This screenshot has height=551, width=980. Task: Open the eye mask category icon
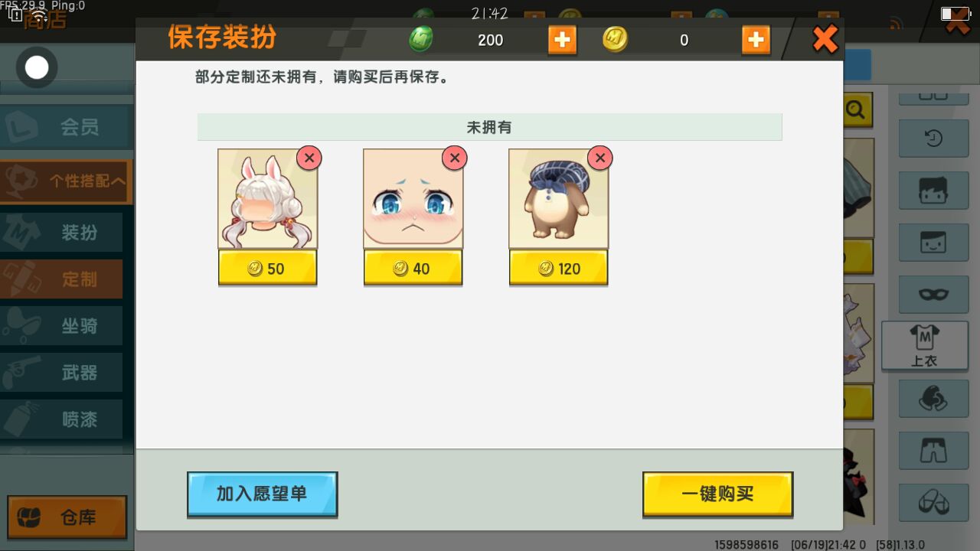tap(933, 294)
